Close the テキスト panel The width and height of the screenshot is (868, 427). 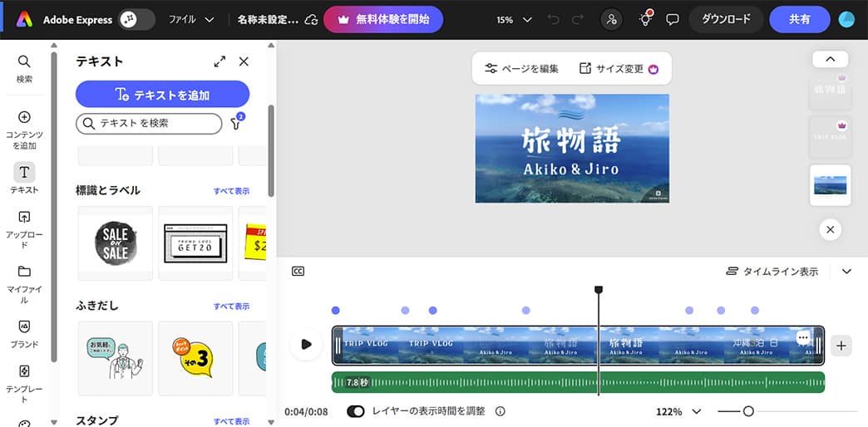tap(244, 61)
